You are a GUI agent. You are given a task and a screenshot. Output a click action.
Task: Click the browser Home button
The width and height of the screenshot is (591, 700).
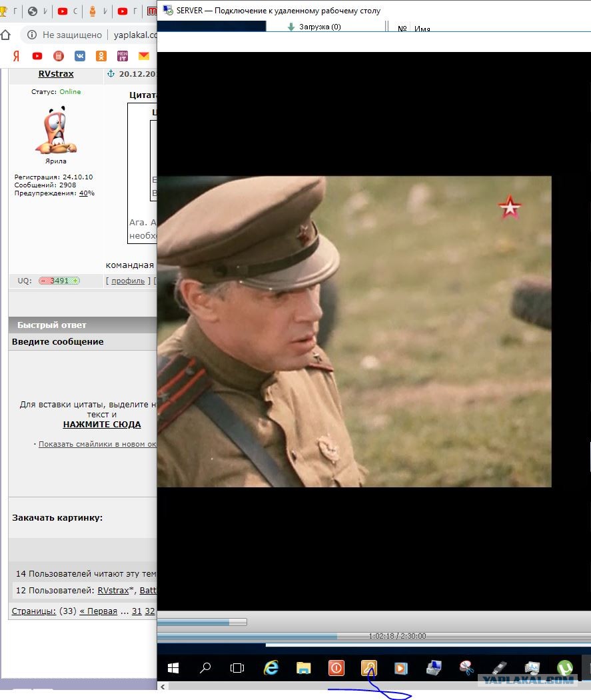point(6,35)
